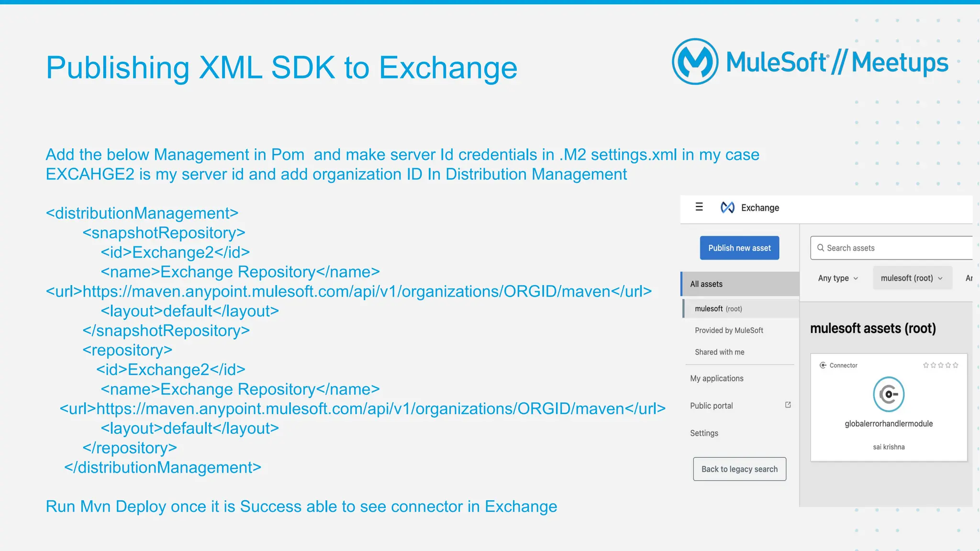Open the mulesoft (root) organization dropdown
Image resolution: width=980 pixels, height=551 pixels.
(912, 278)
